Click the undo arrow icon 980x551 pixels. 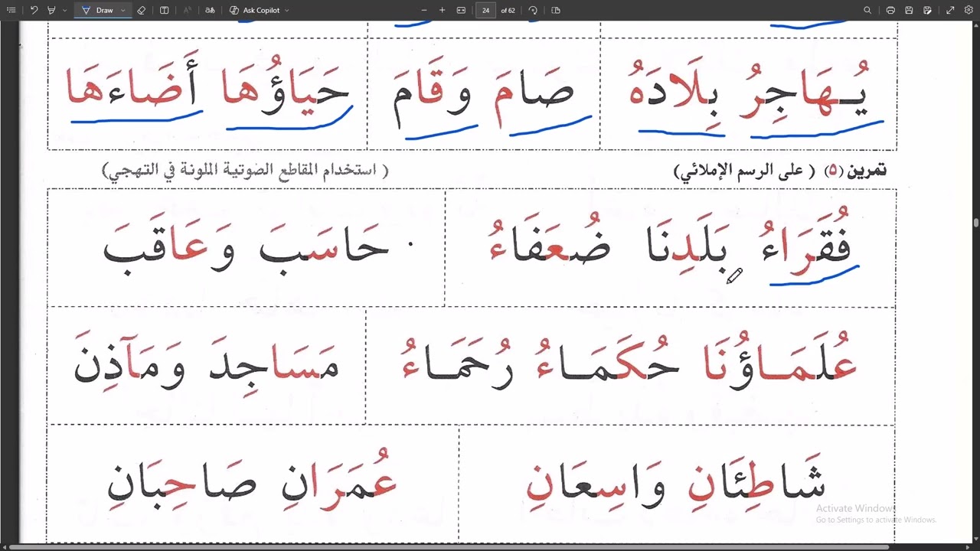tap(34, 10)
